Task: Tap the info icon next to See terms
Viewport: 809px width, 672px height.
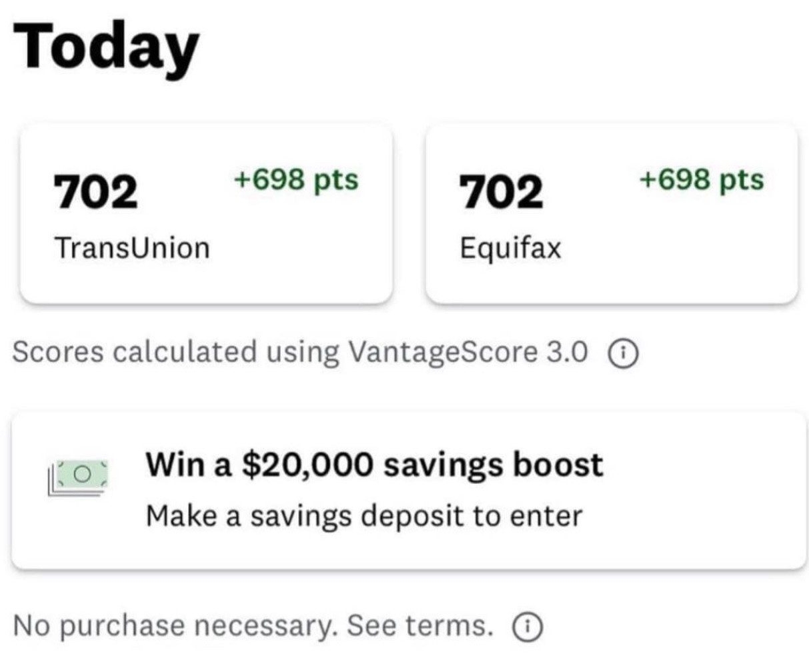Action: (527, 626)
